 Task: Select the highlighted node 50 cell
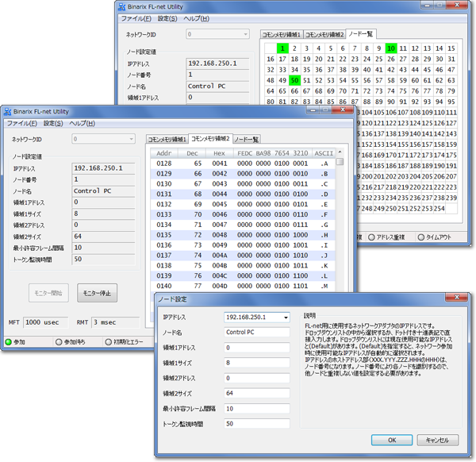pyautogui.click(x=294, y=80)
